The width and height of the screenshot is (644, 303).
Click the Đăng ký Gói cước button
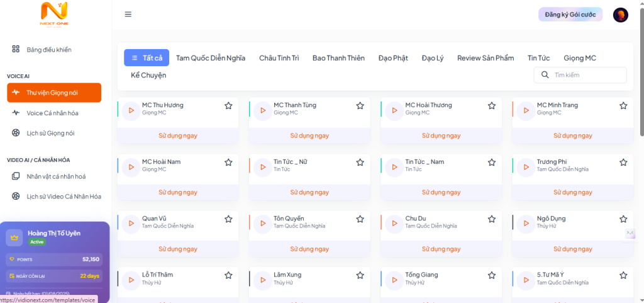point(570,14)
